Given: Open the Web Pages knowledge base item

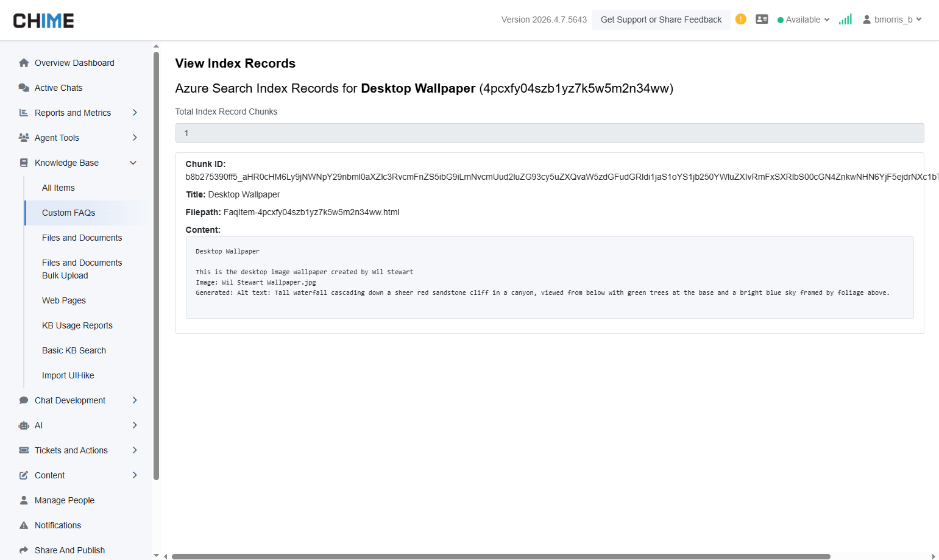Looking at the screenshot, I should (x=63, y=300).
